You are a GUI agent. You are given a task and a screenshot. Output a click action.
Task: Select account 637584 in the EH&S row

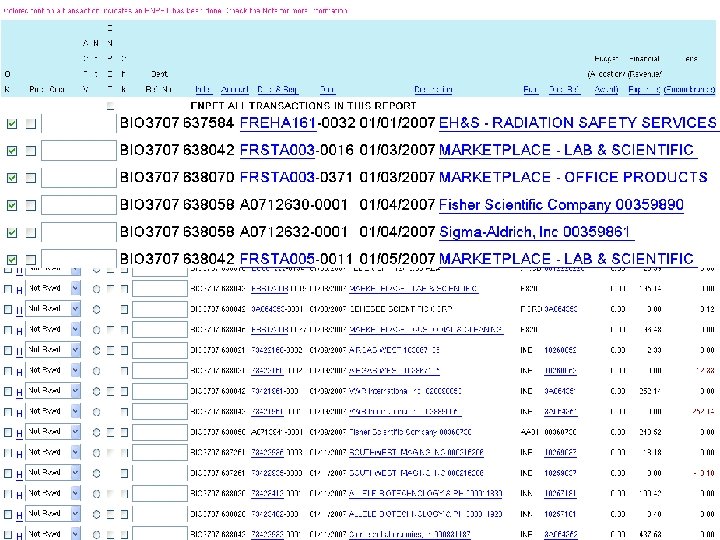click(x=208, y=123)
